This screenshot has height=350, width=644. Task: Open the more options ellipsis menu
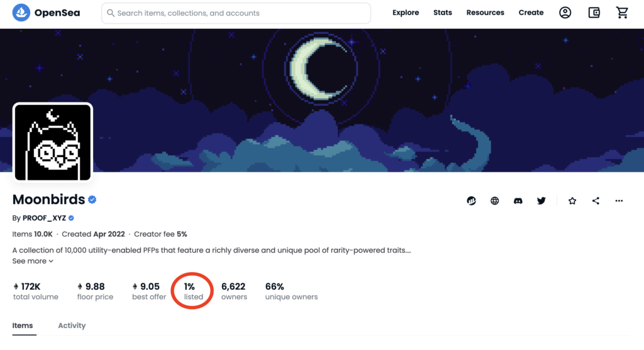click(619, 201)
